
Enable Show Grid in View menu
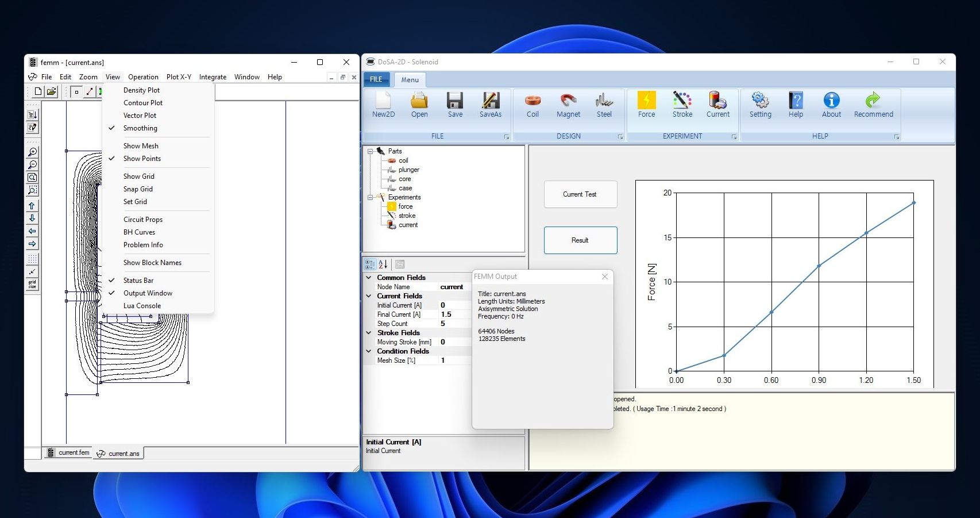point(158,176)
